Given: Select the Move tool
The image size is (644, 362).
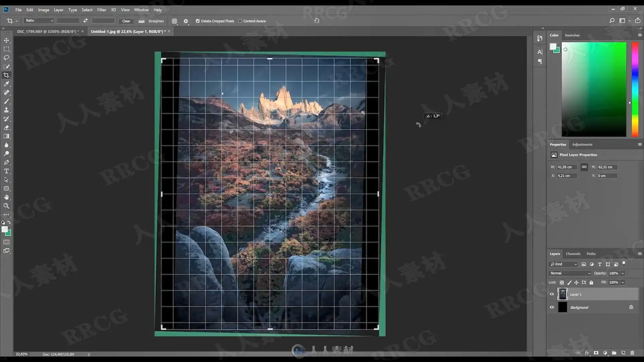Looking at the screenshot, I should tap(6, 40).
